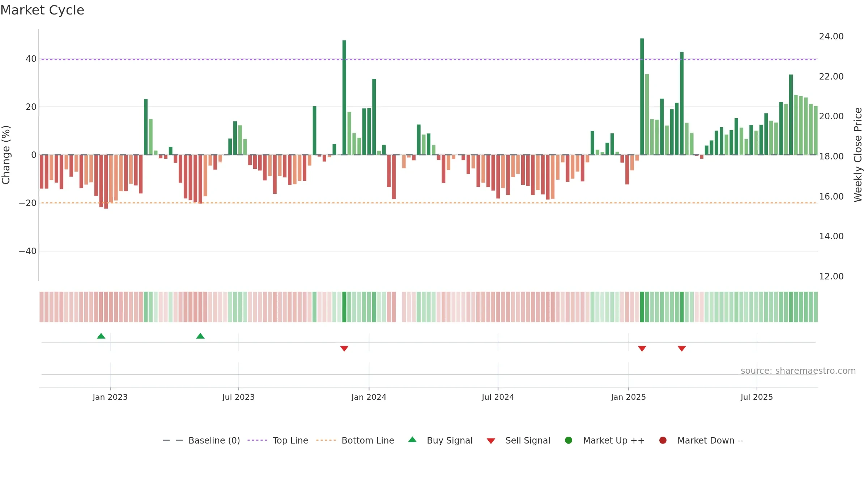868x488 pixels.
Task: Click the Jan 2024 axis label
Action: pyautogui.click(x=369, y=397)
